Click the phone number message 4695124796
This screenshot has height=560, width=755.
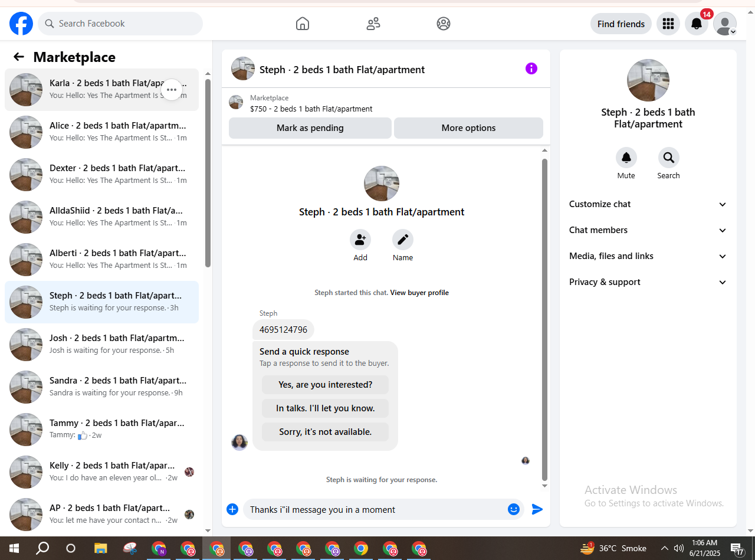click(283, 330)
